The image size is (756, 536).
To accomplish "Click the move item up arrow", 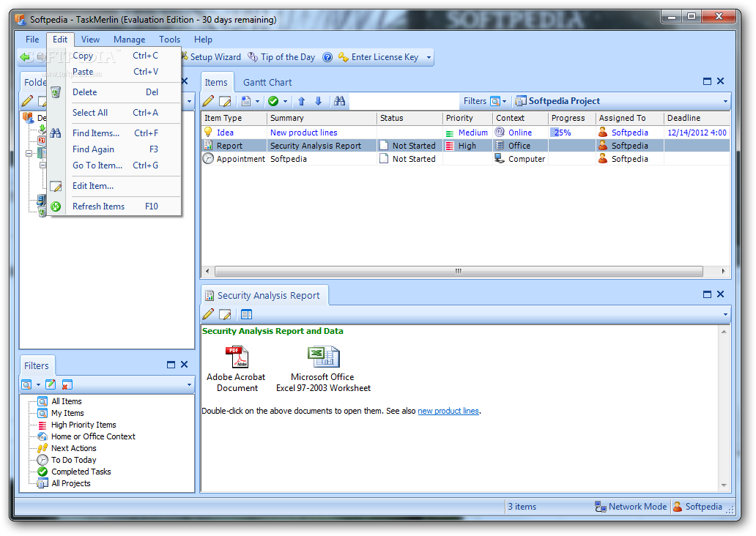I will coord(301,101).
